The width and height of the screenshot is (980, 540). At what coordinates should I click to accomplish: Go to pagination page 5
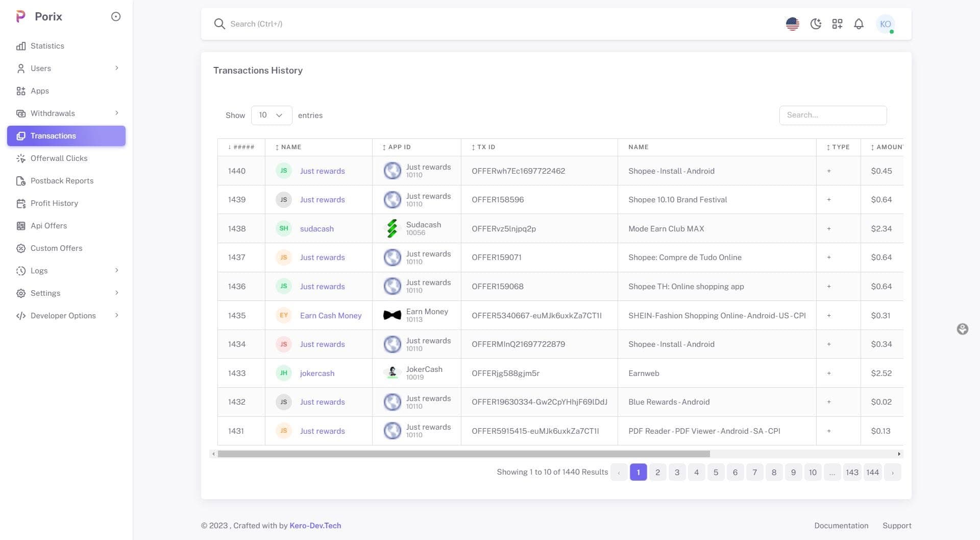point(716,473)
